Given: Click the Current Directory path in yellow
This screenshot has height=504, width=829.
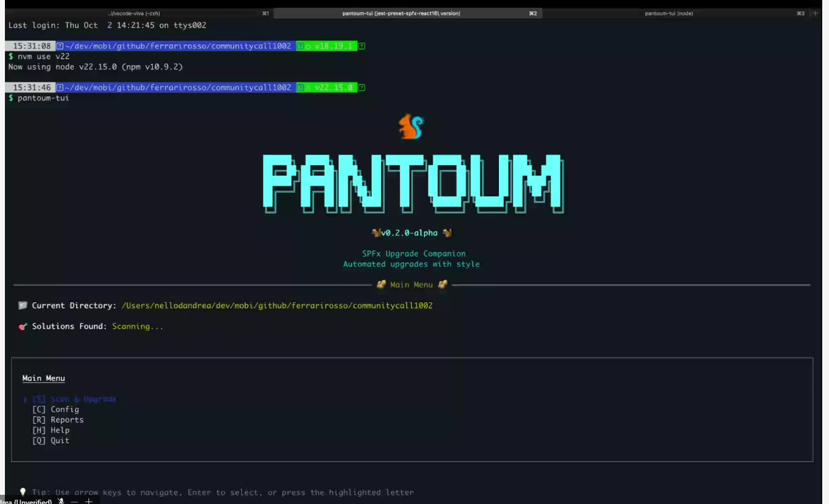Looking at the screenshot, I should tap(277, 305).
